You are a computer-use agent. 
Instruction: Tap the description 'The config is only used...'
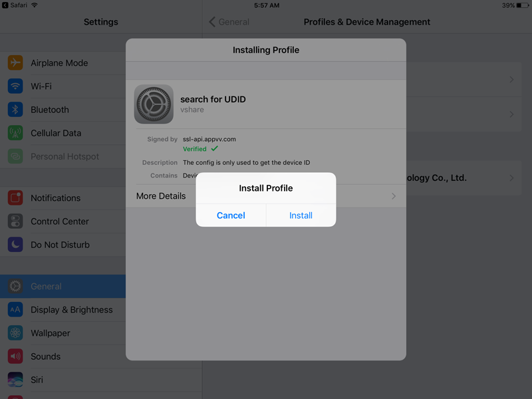click(x=246, y=162)
